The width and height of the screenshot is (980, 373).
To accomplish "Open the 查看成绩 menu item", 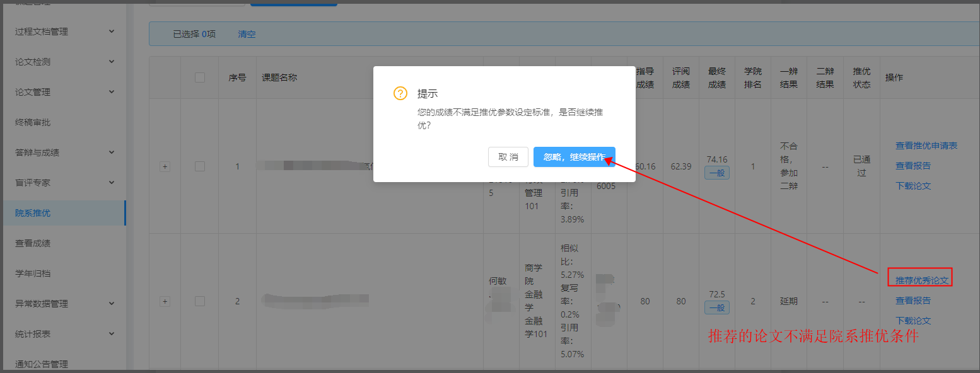I will 33,243.
